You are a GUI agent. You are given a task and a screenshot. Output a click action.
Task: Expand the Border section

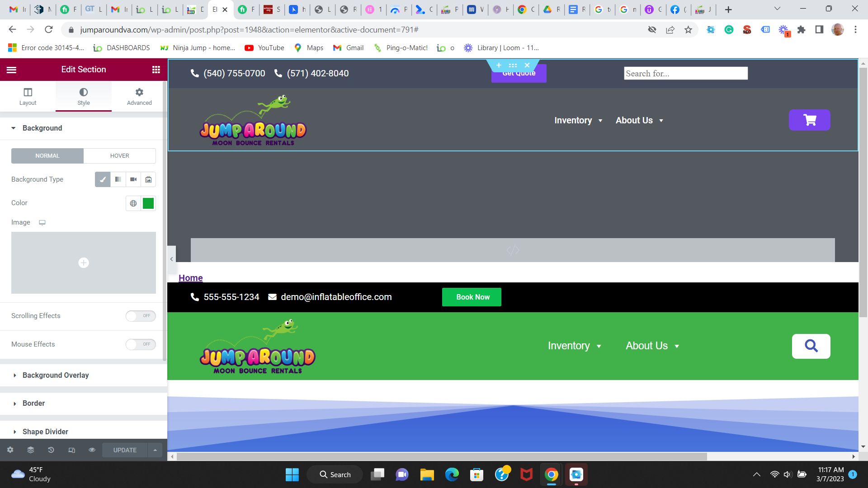34,403
